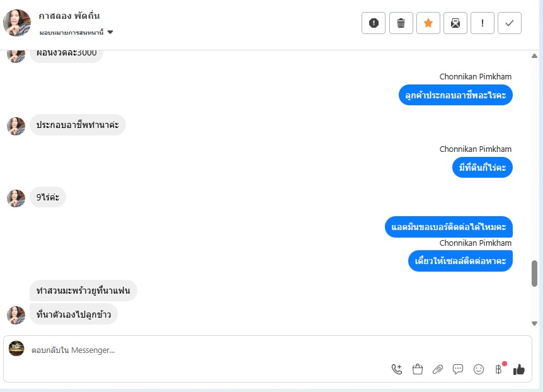The height and width of the screenshot is (392, 543).
Task: Open the assign conversation label under contact name
Action: [x=71, y=33]
